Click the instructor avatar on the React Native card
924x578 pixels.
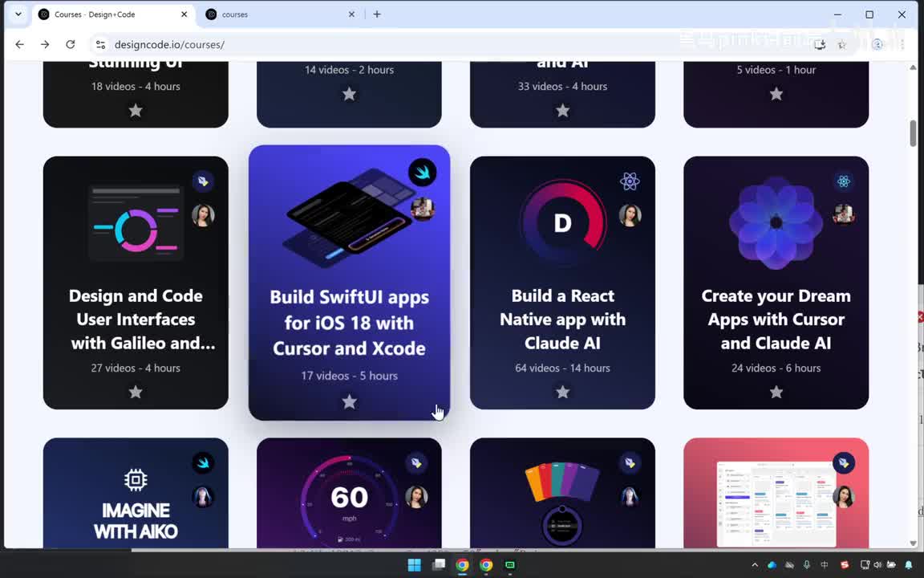point(630,215)
